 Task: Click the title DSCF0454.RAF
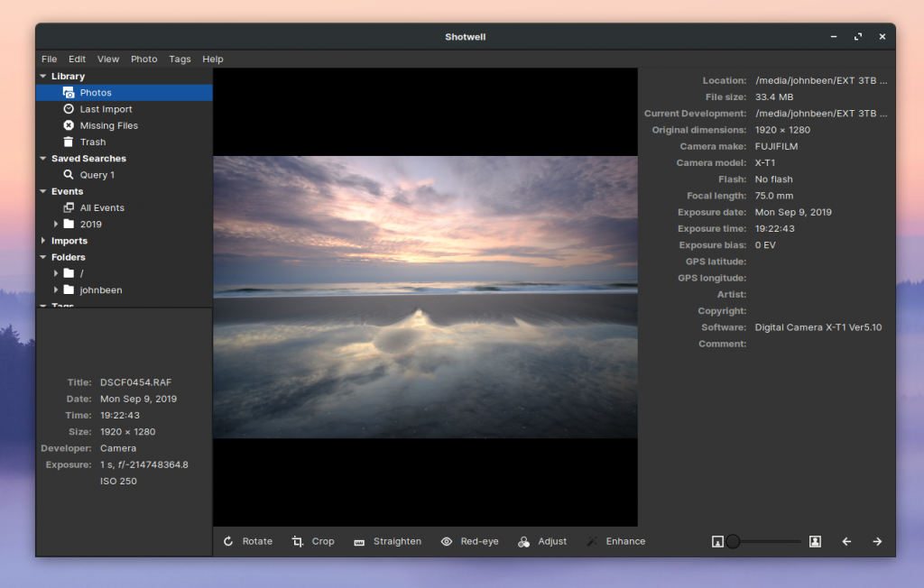135,381
